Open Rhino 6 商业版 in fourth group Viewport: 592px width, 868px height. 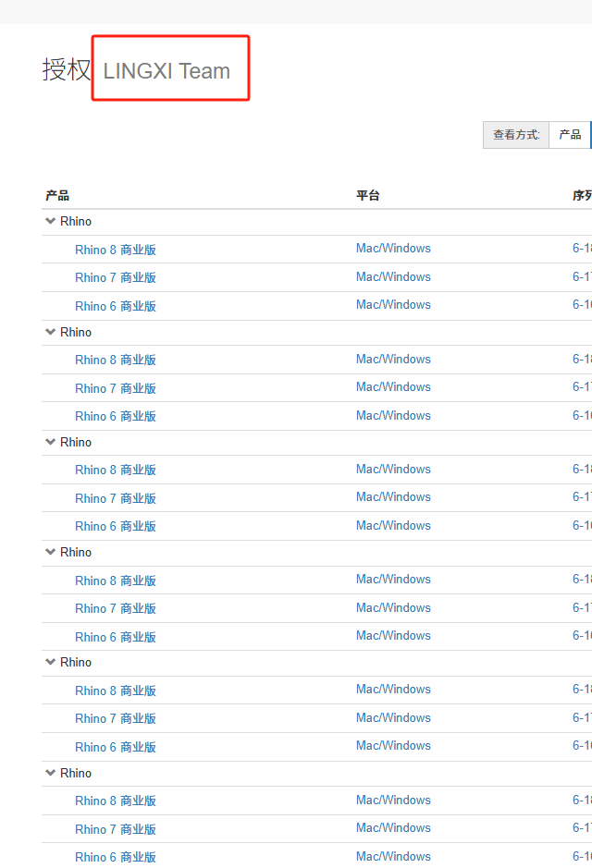(116, 637)
